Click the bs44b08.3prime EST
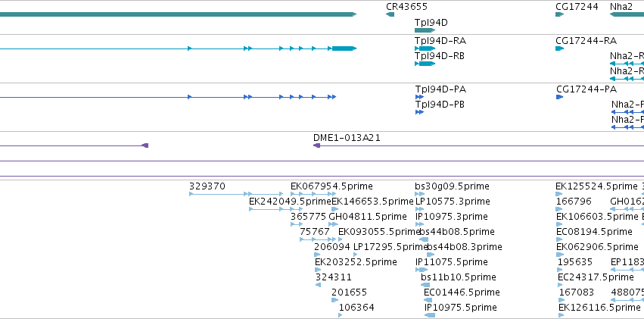Viewport: 644px width, 319px height. tap(431, 255)
